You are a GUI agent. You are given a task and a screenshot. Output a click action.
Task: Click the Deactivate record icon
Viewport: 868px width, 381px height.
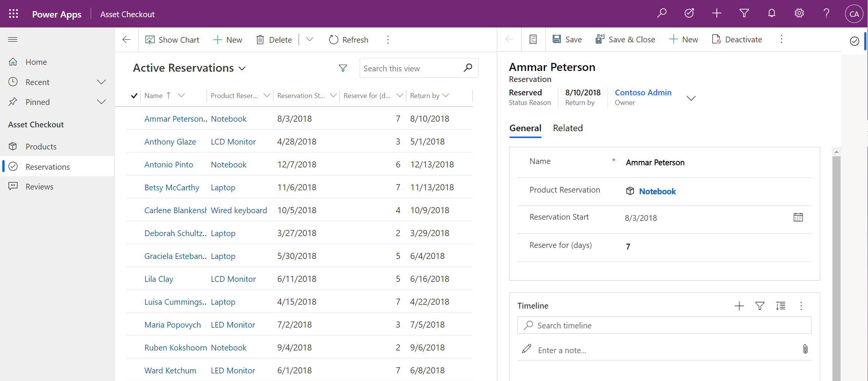[716, 39]
